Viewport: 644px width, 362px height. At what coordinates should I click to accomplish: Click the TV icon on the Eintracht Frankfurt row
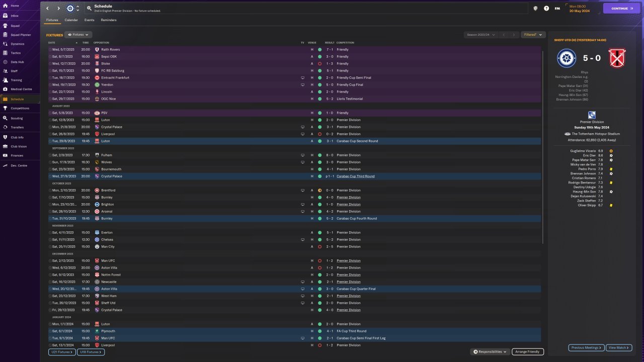(x=303, y=78)
